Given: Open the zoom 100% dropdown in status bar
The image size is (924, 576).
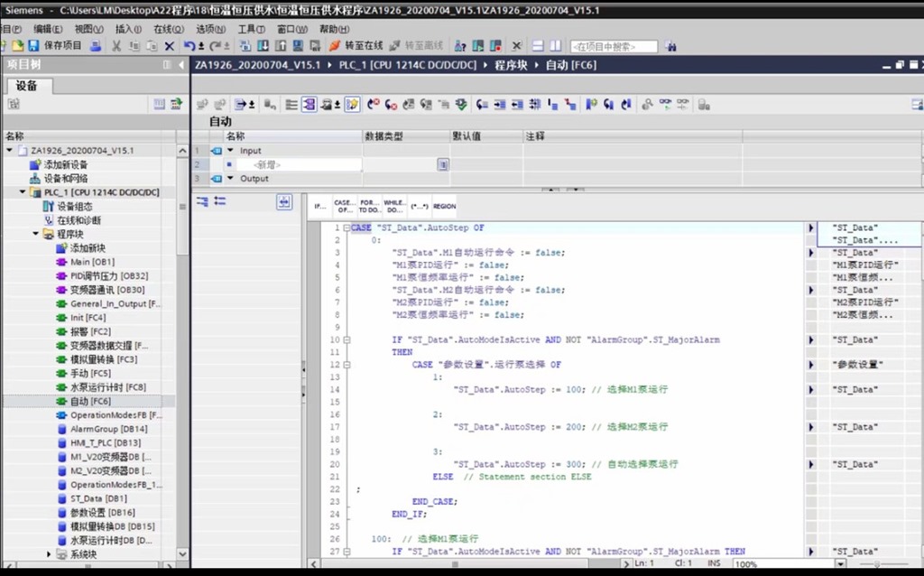Looking at the screenshot, I should point(840,564).
